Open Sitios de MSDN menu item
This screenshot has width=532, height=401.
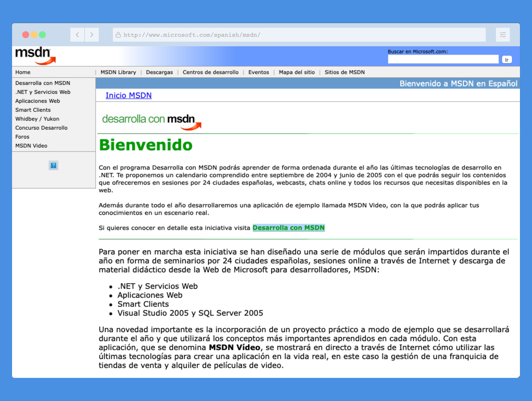pos(345,72)
